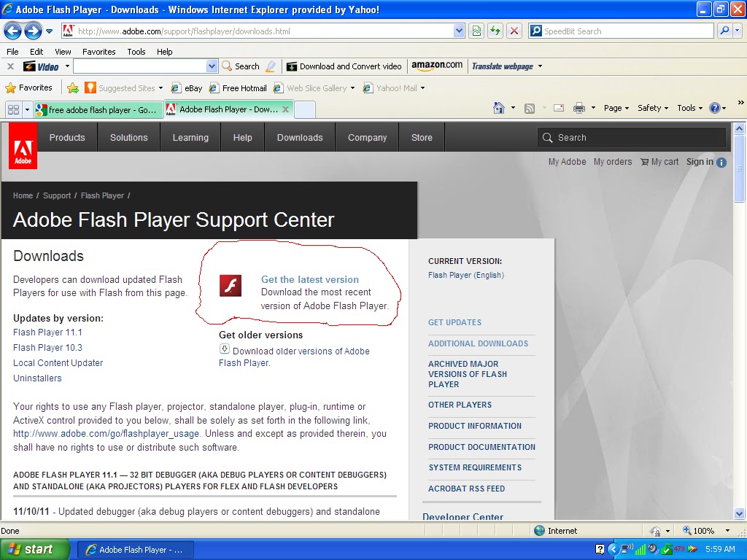
Task: Click the 'Get the latest version' link
Action: (x=309, y=279)
